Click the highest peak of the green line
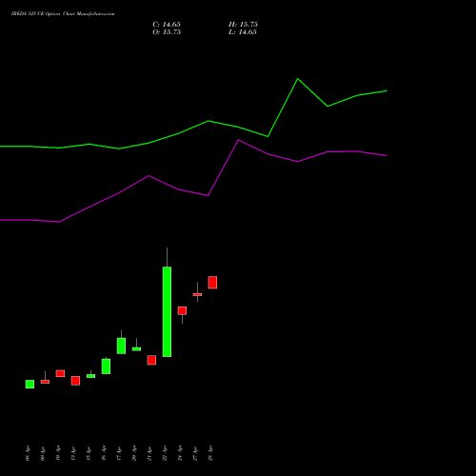 [298, 79]
